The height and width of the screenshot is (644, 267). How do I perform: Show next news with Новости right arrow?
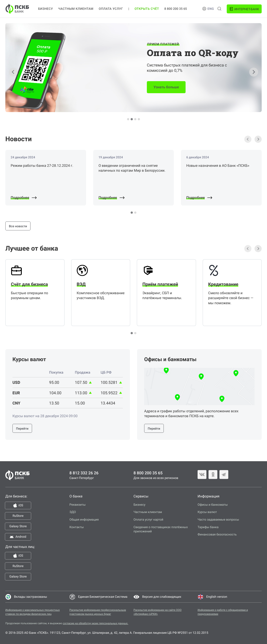258,139
